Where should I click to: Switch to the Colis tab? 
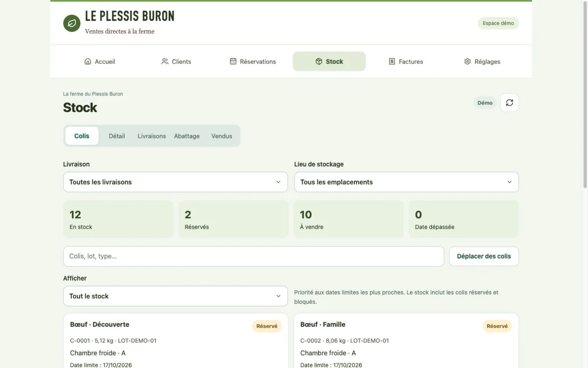click(x=82, y=136)
